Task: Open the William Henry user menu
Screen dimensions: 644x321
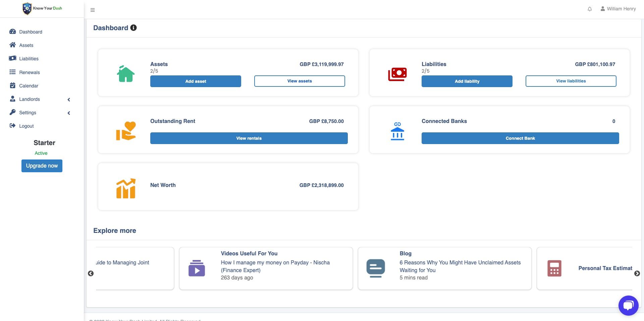Action: point(618,9)
